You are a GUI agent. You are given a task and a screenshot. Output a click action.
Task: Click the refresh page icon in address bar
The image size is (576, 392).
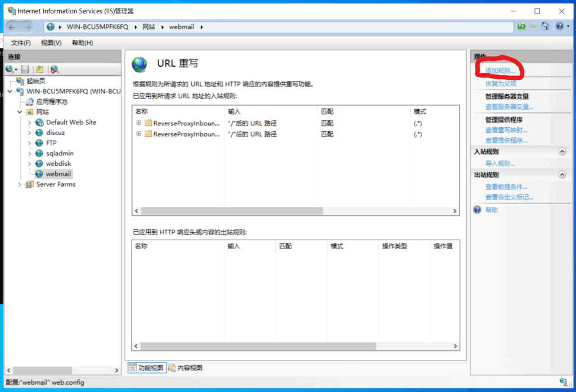[x=521, y=26]
